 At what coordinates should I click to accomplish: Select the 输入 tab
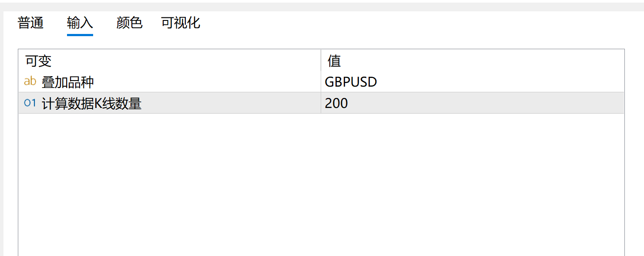click(80, 23)
